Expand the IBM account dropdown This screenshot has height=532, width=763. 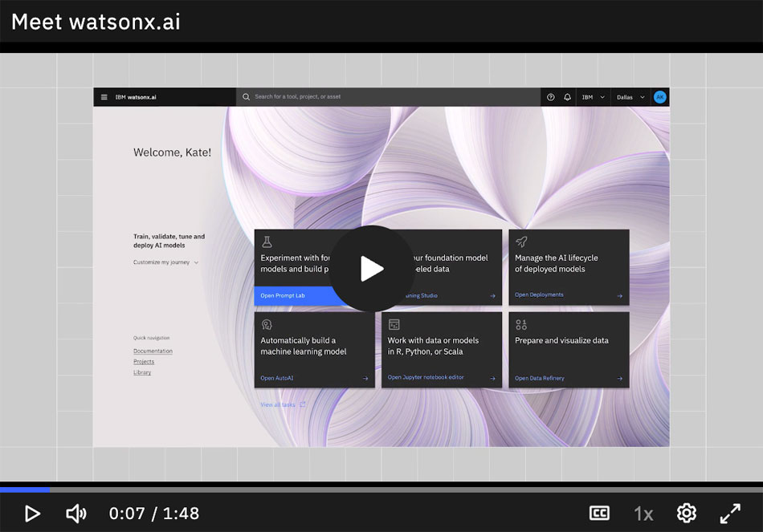594,97
